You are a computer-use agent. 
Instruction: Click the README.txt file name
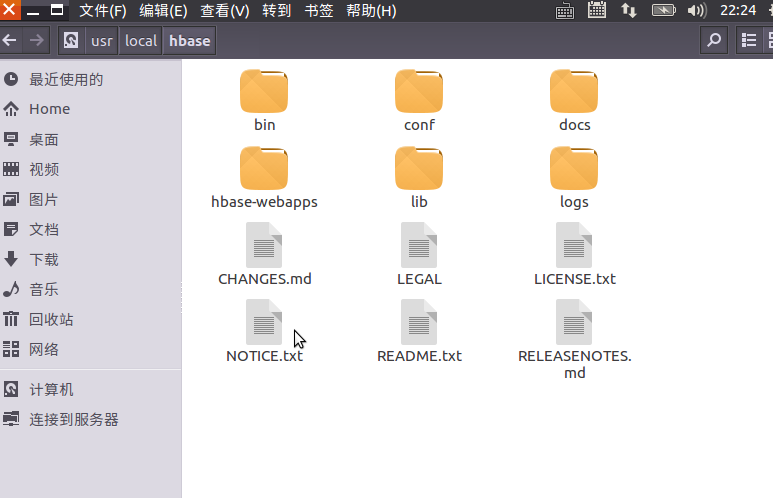[420, 356]
